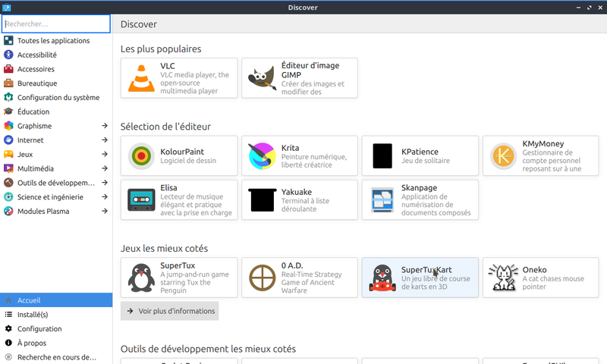Click 'Jeux les mieux cotés' section heading

coord(164,248)
